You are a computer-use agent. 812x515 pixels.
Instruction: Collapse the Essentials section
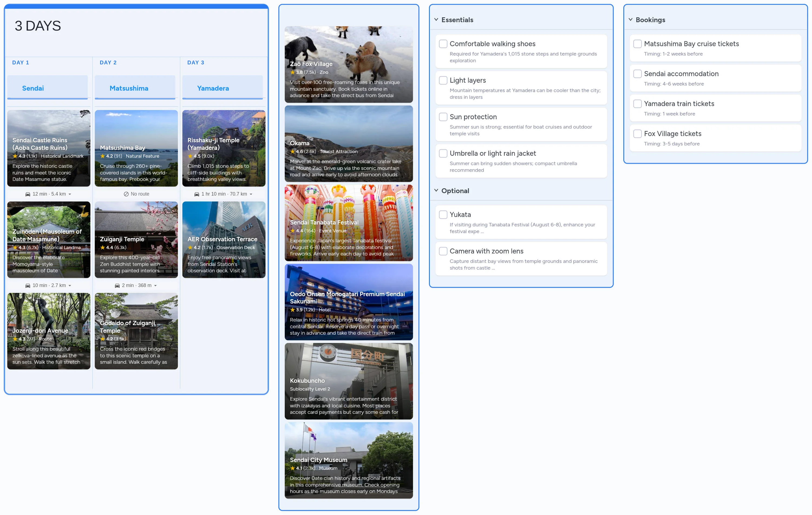(x=436, y=19)
